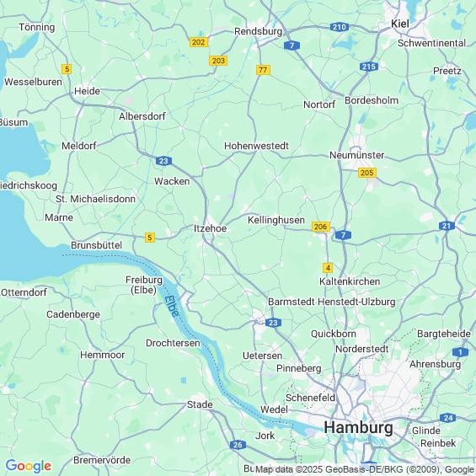
Task: Click the A215 highway shield near Kiel
Action: pos(369,67)
